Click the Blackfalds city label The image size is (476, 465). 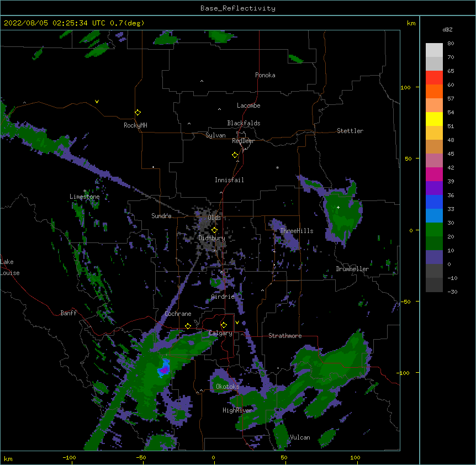pos(244,123)
